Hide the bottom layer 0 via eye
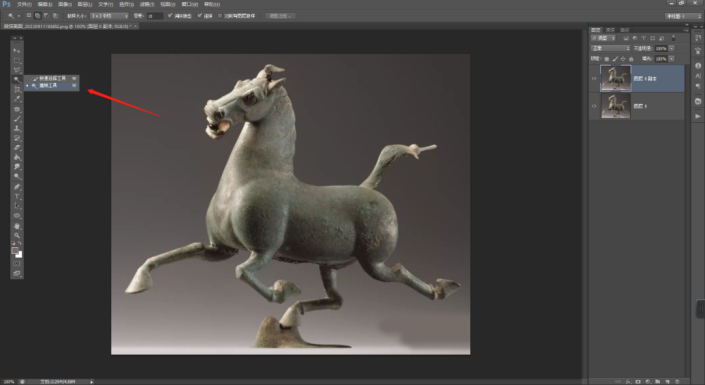 594,106
